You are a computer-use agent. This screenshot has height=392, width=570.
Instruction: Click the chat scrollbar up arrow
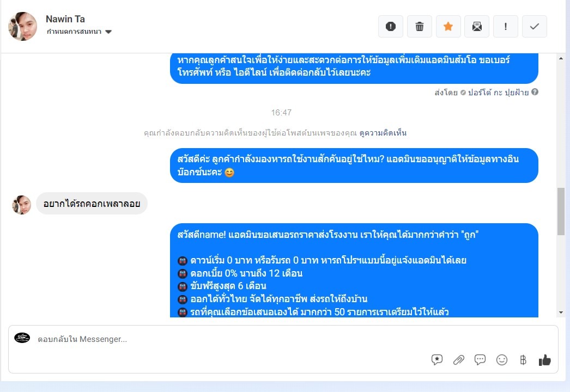pos(561,58)
